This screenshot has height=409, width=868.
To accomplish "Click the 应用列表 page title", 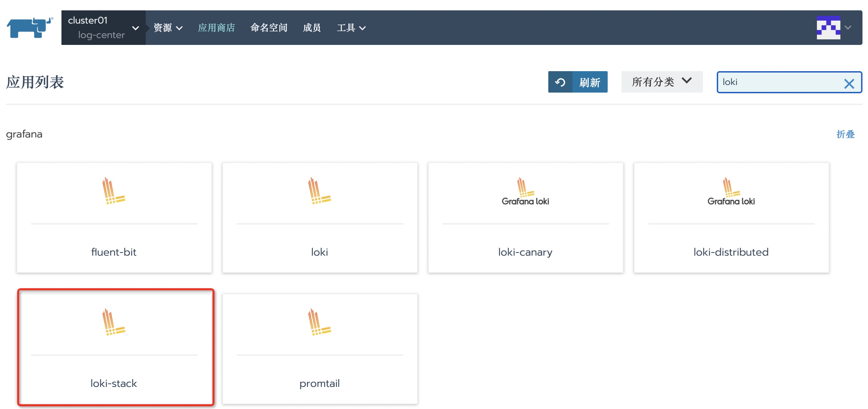I will tap(35, 82).
